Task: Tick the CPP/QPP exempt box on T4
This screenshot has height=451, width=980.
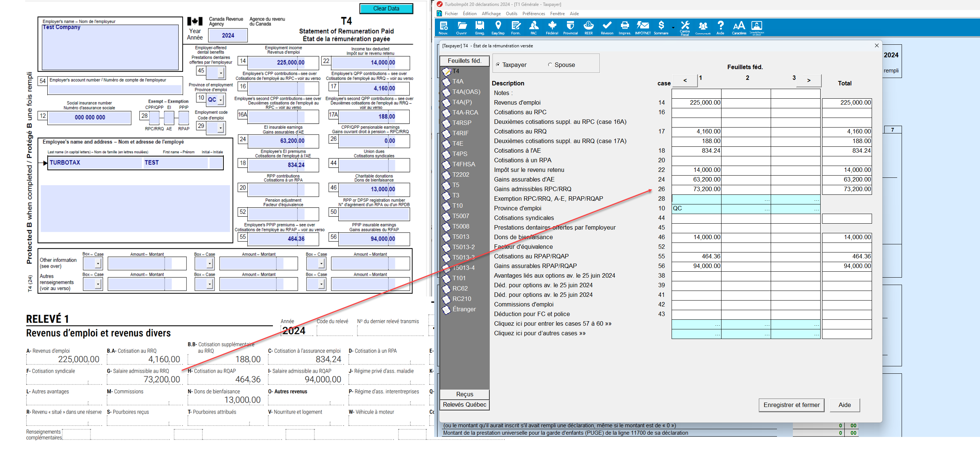Action: point(154,118)
